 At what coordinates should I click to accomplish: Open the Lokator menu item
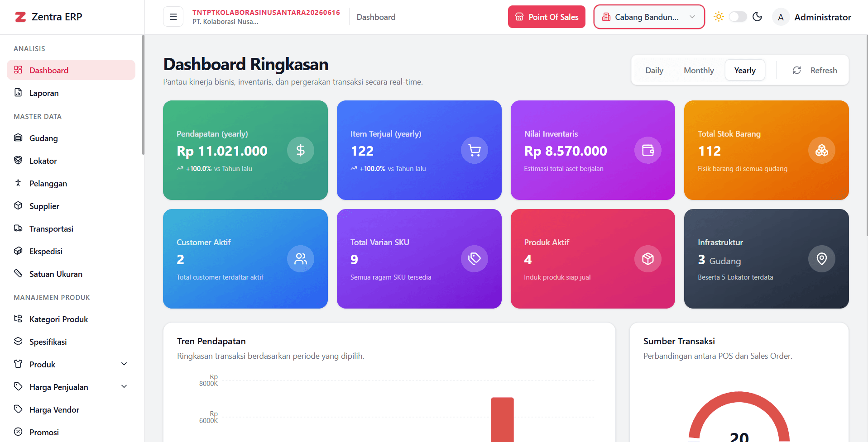pyautogui.click(x=71, y=161)
